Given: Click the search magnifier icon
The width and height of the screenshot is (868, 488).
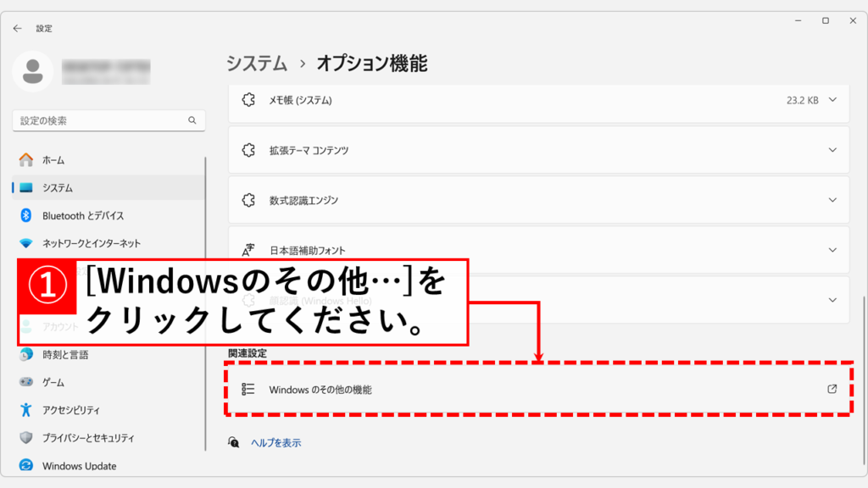Looking at the screenshot, I should (x=192, y=120).
